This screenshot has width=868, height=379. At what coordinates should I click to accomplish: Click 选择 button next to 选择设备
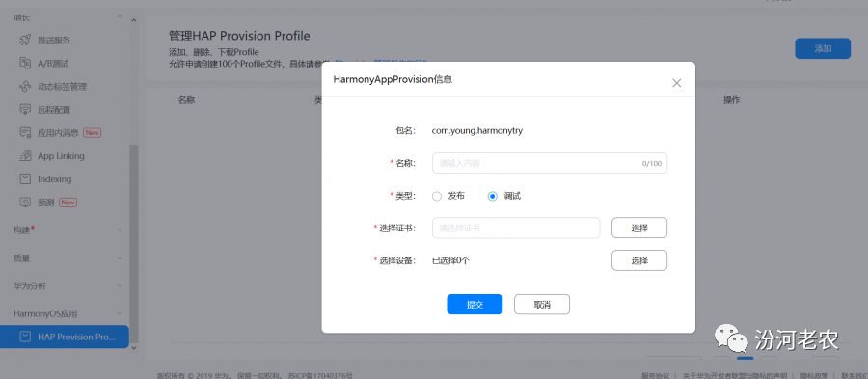click(639, 260)
